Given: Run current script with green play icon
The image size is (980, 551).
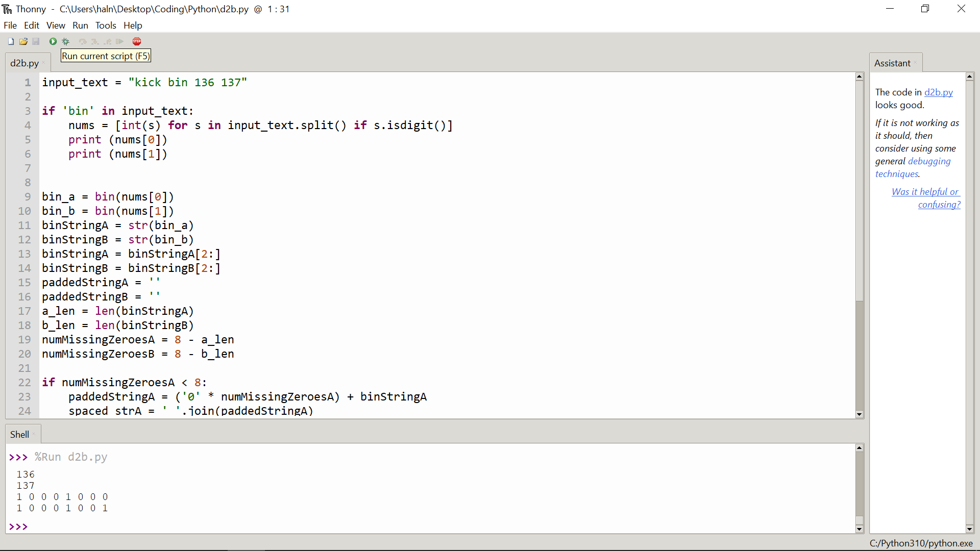Looking at the screenshot, I should [53, 41].
